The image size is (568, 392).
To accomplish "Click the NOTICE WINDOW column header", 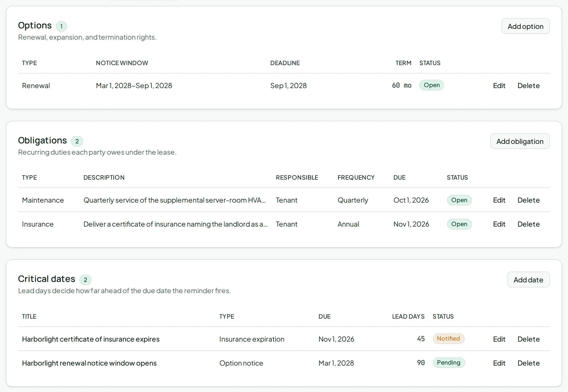I will pos(122,63).
